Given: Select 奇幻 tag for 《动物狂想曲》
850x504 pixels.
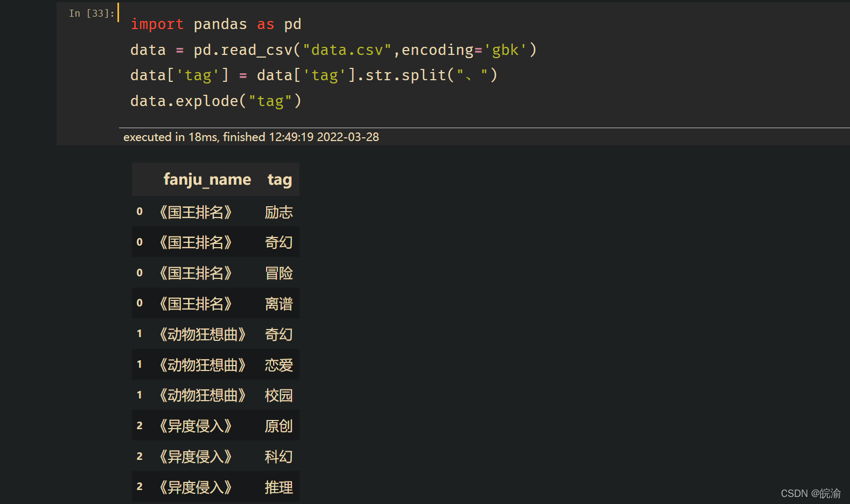Looking at the screenshot, I should (x=278, y=334).
